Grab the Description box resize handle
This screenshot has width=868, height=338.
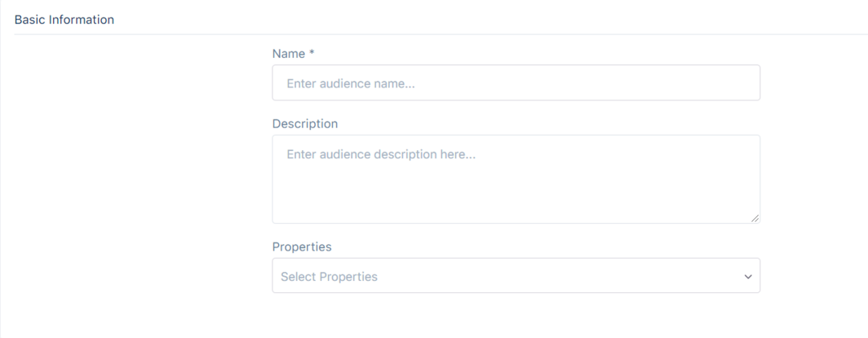755,218
